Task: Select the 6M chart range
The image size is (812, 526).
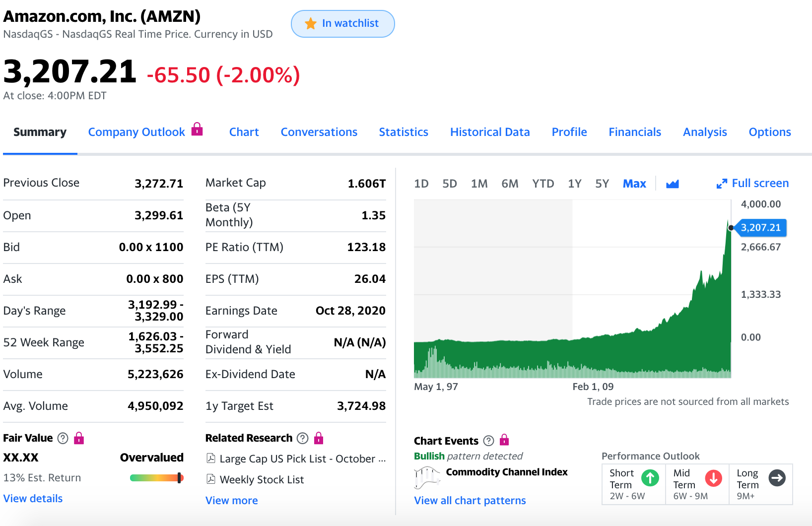Action: coord(510,184)
